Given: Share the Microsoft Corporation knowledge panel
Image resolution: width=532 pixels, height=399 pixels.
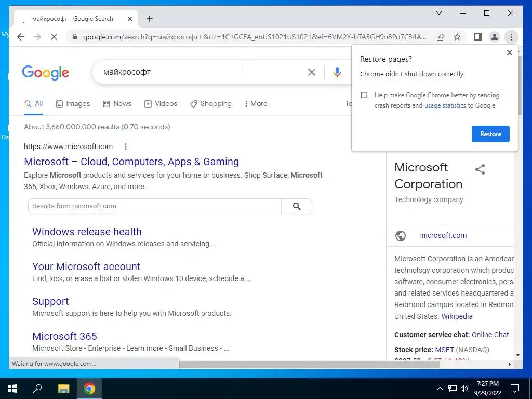Looking at the screenshot, I should (x=480, y=169).
